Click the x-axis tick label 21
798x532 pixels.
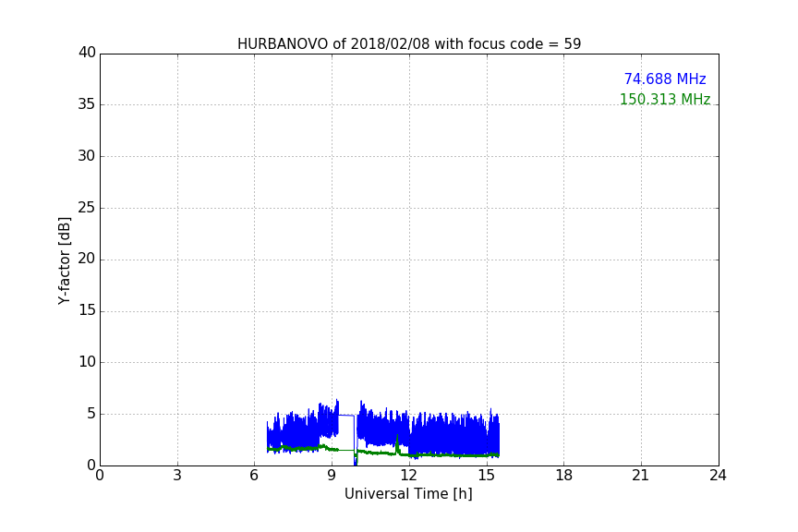click(641, 476)
